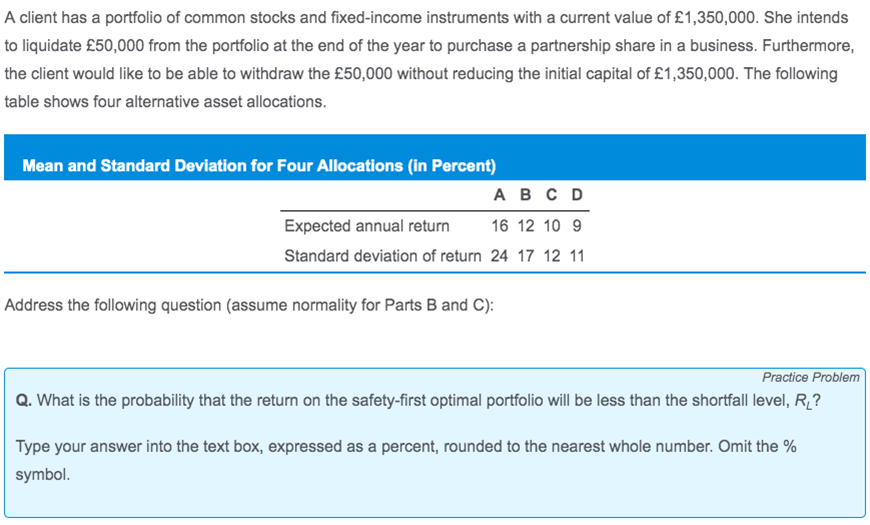Click allocation A's expected return value 16
Viewport: 870px width, 525px height.
tap(499, 226)
